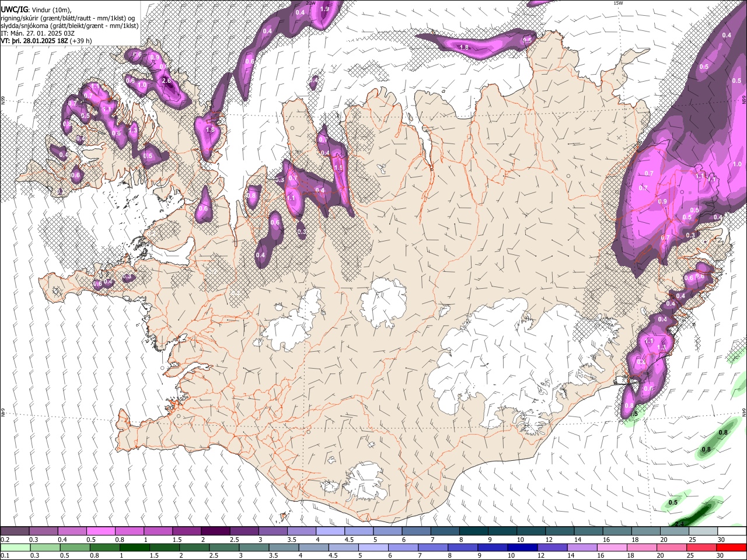Click the '1.9' value at the map's top edge
This screenshot has width=747, height=560.
point(325,9)
